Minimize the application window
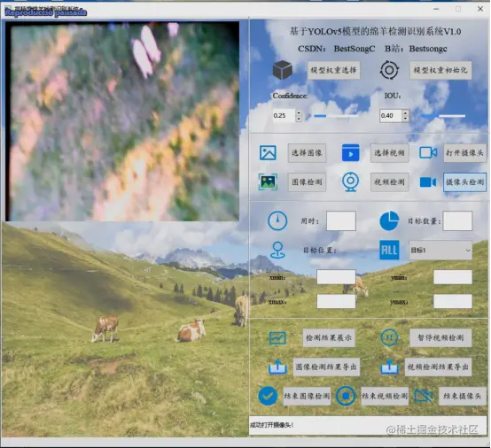The image size is (491, 448). 436,9
